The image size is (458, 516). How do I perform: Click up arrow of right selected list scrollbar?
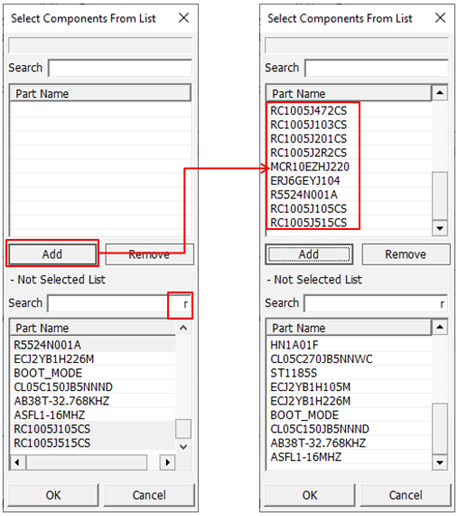point(440,93)
